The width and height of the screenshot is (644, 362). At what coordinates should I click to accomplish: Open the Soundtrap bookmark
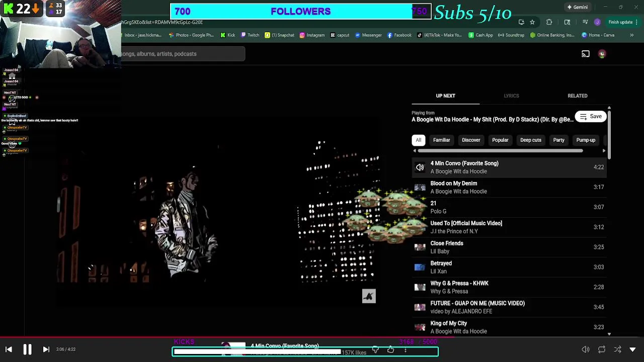(511, 35)
